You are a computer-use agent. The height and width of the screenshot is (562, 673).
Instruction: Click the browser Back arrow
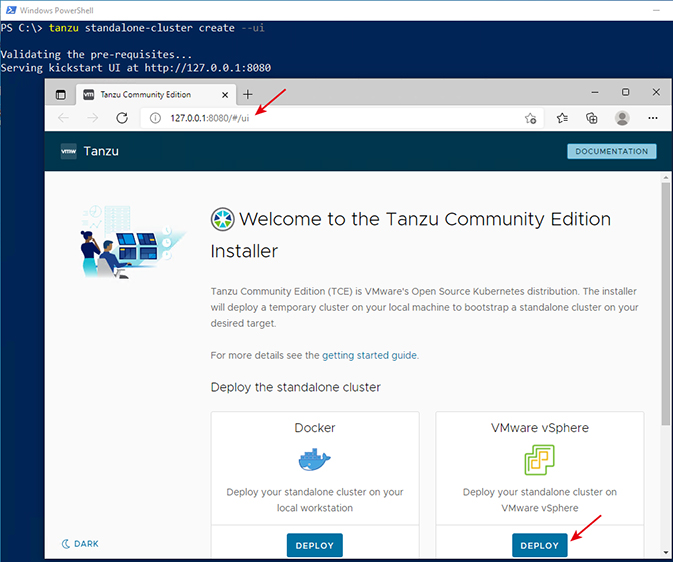64,118
